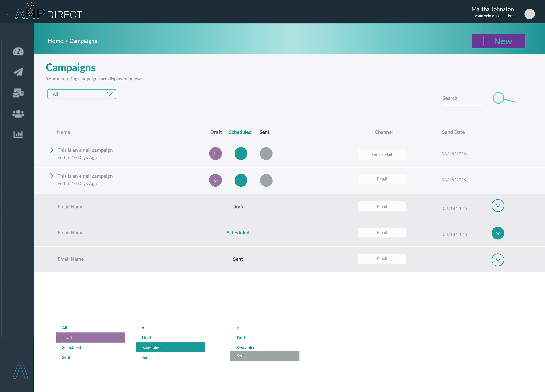Open the Scheduled email row's filled dropdown circle

point(498,233)
